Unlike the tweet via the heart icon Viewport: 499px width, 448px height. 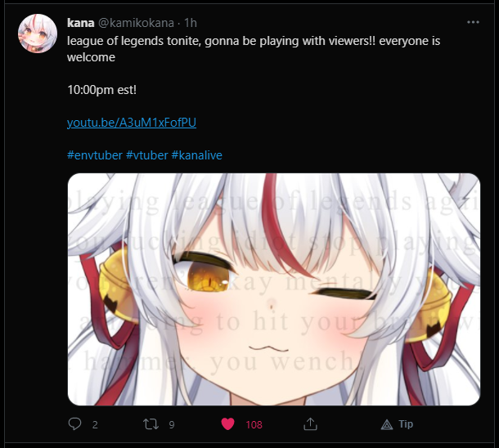coord(227,424)
